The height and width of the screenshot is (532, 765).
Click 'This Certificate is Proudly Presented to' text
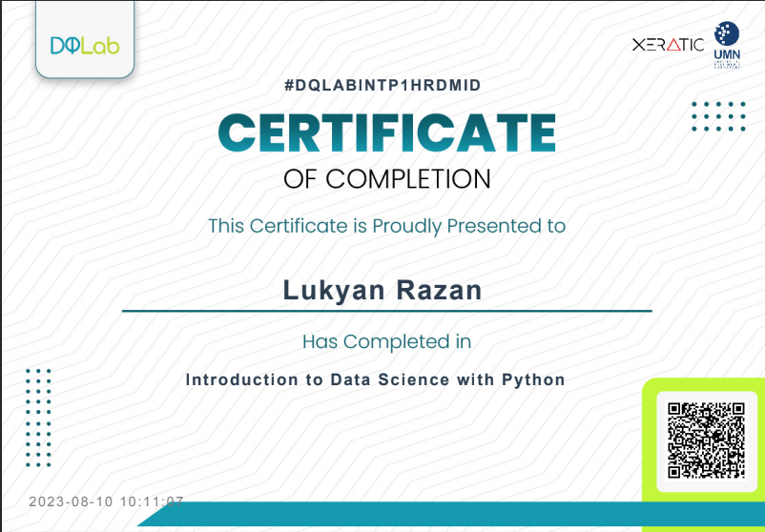click(x=386, y=226)
